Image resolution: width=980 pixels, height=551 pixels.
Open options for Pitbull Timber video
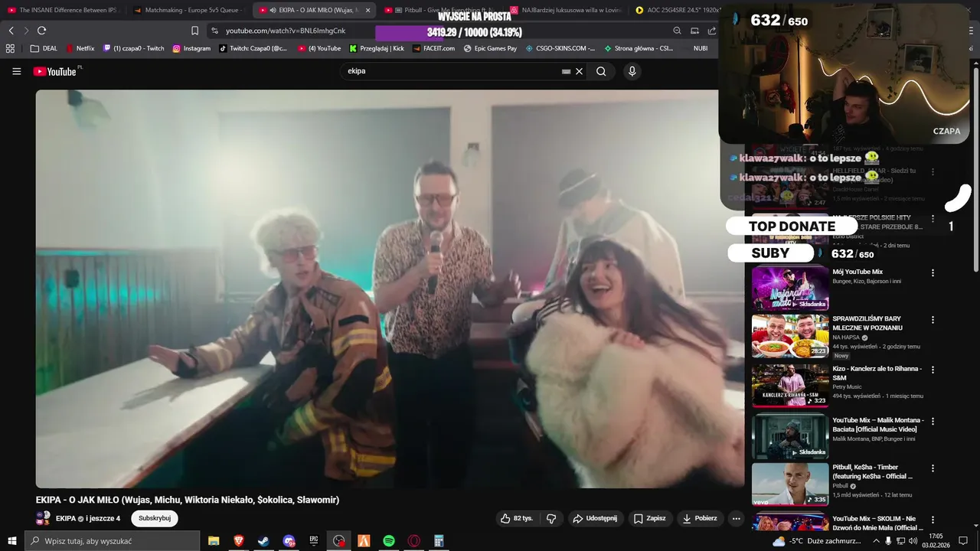click(x=933, y=468)
